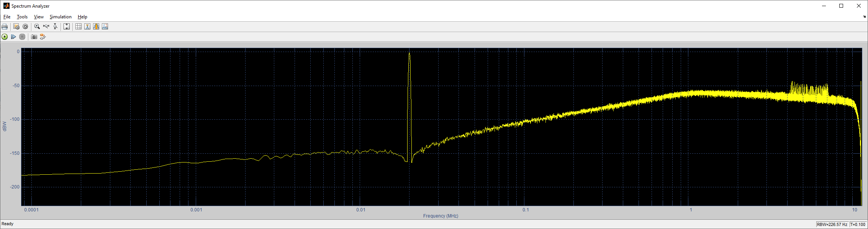Viewport: 868px width, 229px height.
Task: Open the Help menu
Action: (x=82, y=17)
